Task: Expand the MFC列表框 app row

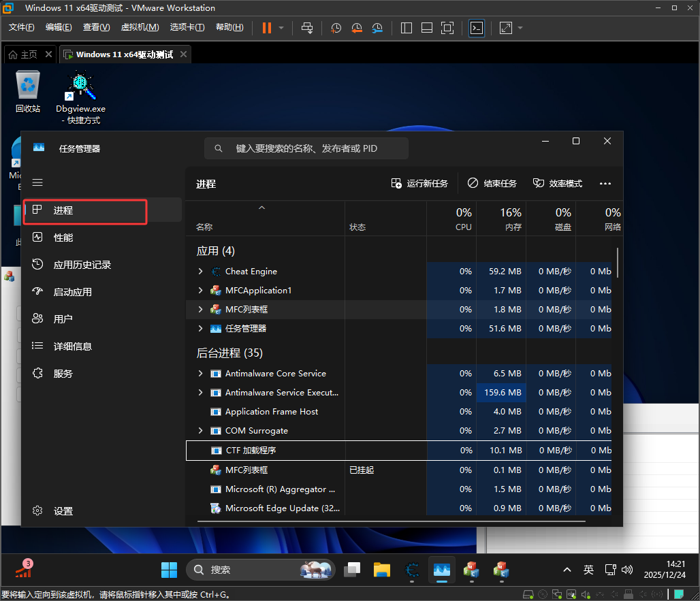Action: 200,309
